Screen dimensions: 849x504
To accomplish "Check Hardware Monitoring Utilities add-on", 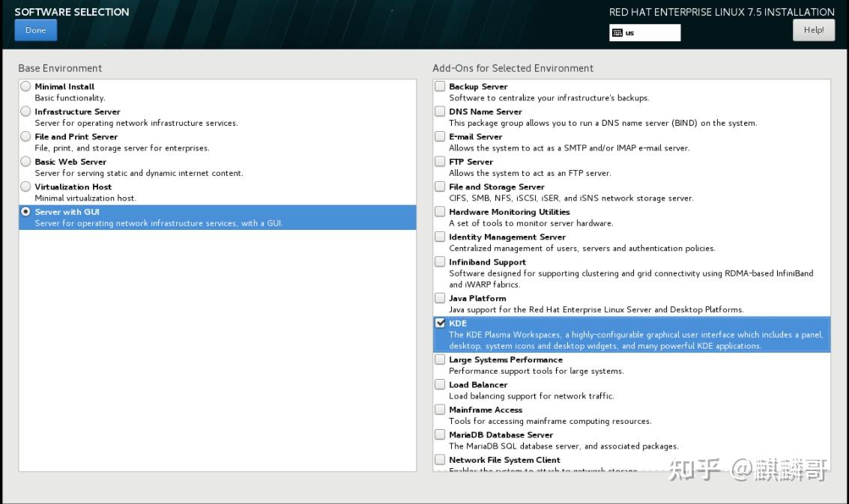I will point(440,212).
